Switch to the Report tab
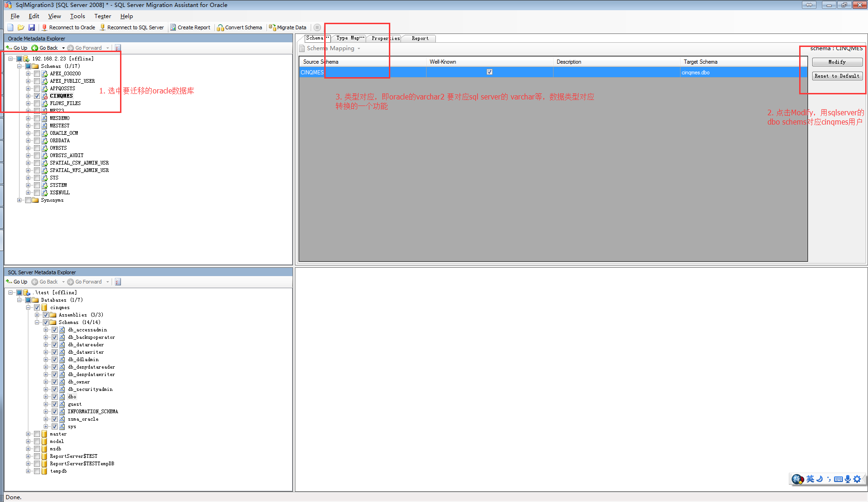Screen dimensions: 868x502 coord(420,39)
